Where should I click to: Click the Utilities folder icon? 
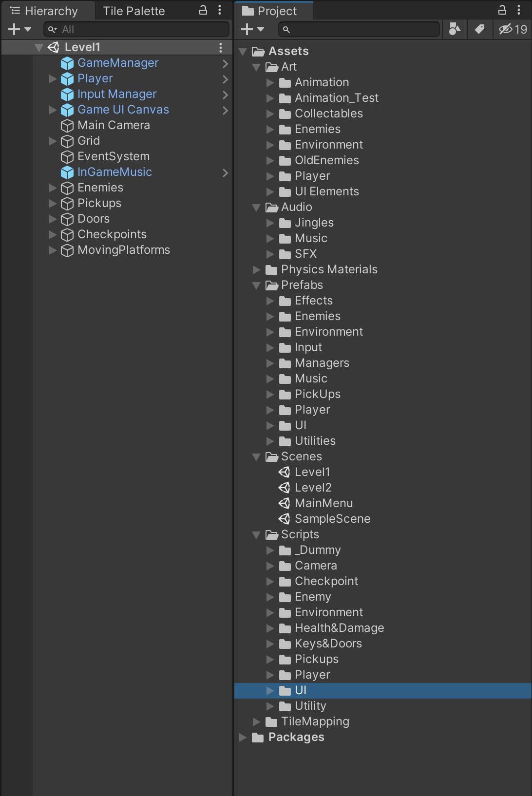coord(285,441)
